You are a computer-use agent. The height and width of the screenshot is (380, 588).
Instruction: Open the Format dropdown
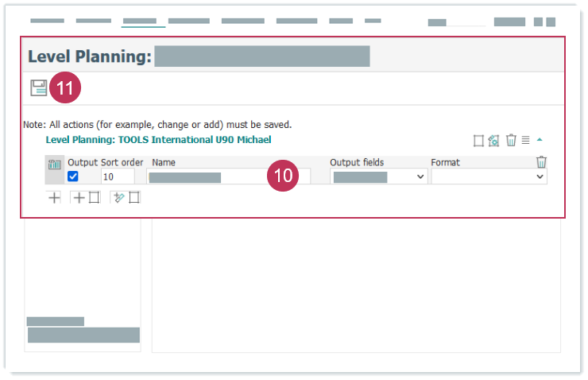tap(489, 176)
